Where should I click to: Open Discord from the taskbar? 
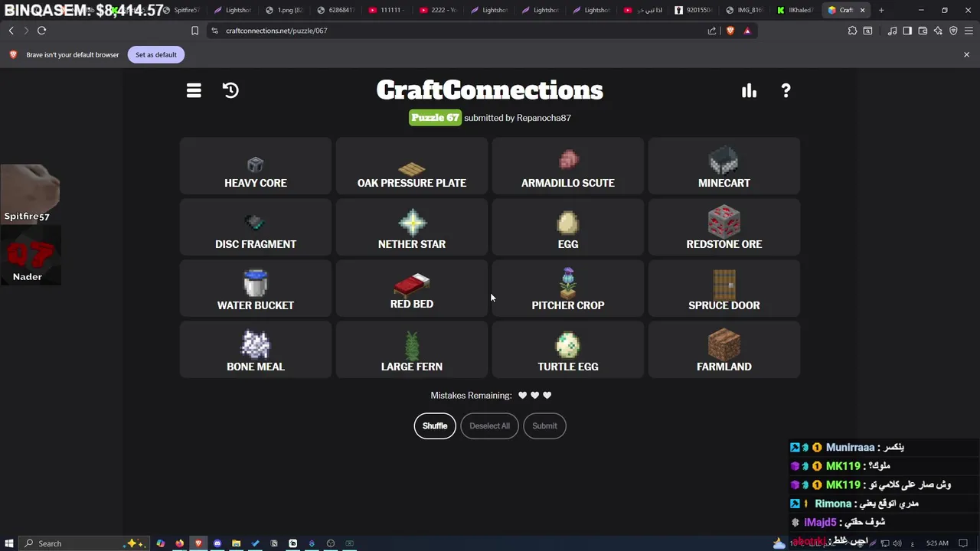click(x=217, y=543)
